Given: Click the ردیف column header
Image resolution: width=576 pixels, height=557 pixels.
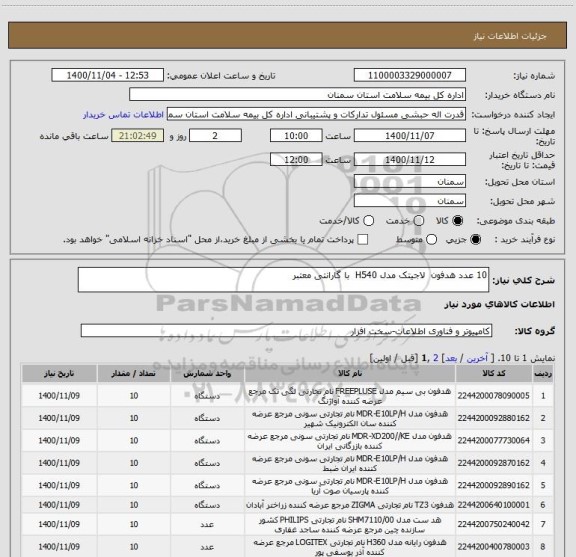Looking at the screenshot, I should click(543, 374).
